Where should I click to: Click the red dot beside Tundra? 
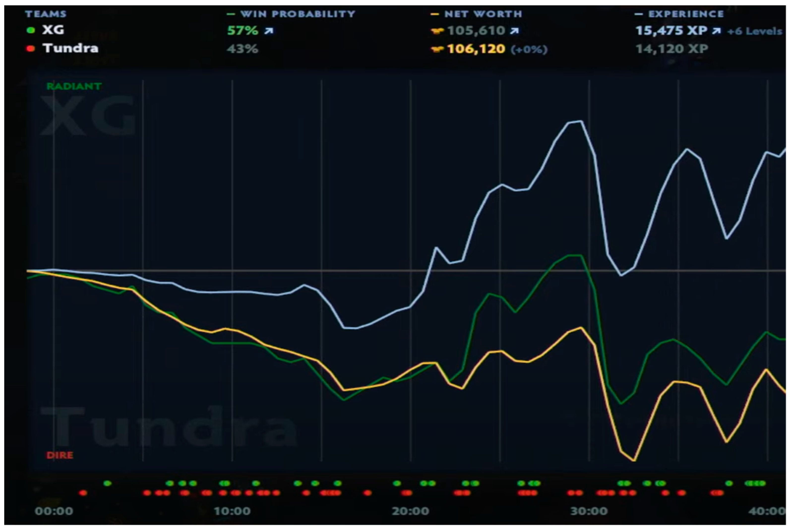pos(30,49)
